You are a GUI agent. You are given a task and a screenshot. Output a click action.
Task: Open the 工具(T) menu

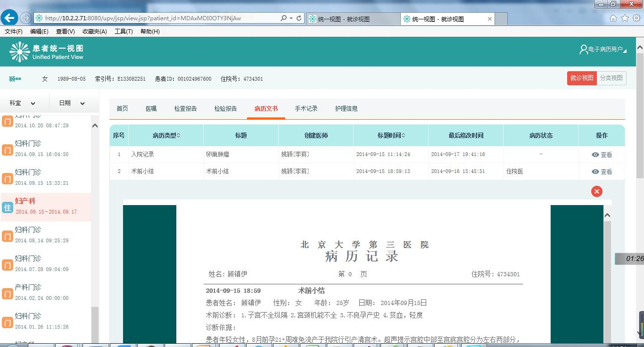point(124,32)
